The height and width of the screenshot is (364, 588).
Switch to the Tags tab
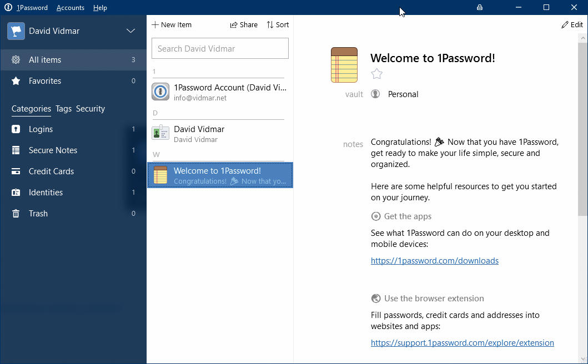(63, 109)
